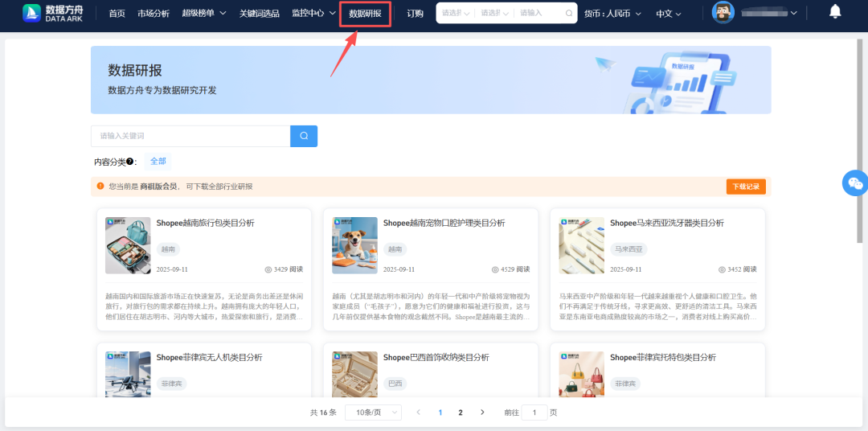The height and width of the screenshot is (431, 868).
Task: Open the notification bell
Action: [x=835, y=11]
